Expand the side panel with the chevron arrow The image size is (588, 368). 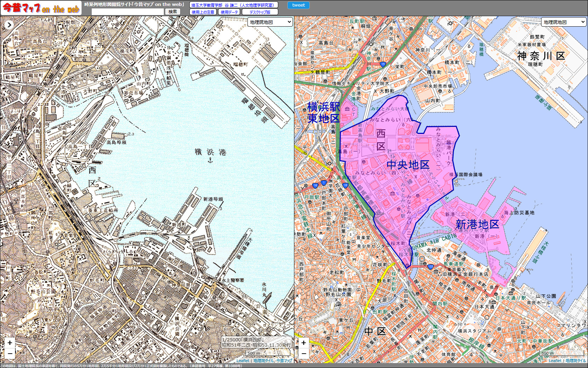coord(9,25)
